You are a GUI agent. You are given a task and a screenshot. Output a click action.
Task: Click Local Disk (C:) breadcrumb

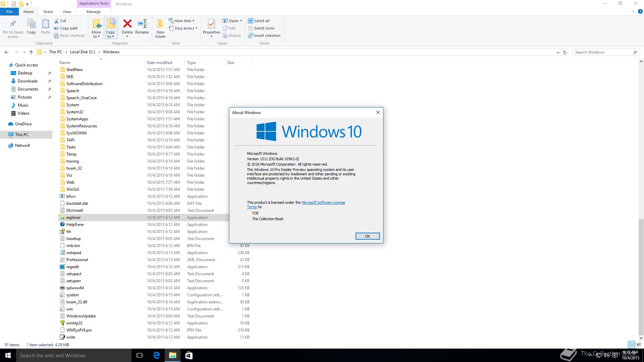pos(83,52)
